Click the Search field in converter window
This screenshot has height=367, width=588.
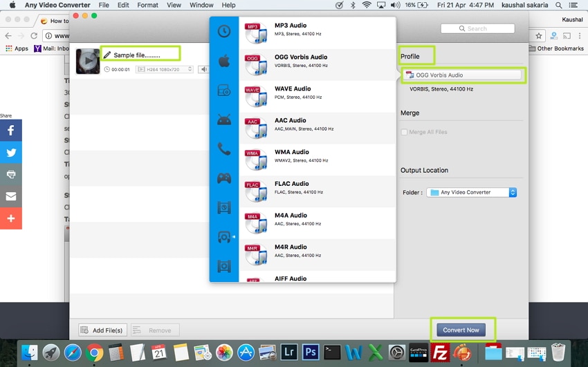pos(477,28)
